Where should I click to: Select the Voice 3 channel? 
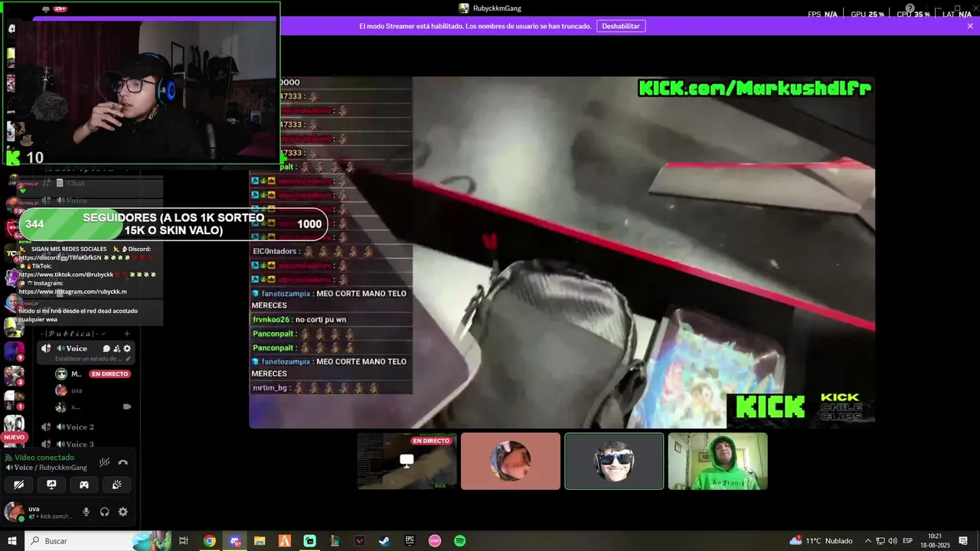pyautogui.click(x=80, y=444)
